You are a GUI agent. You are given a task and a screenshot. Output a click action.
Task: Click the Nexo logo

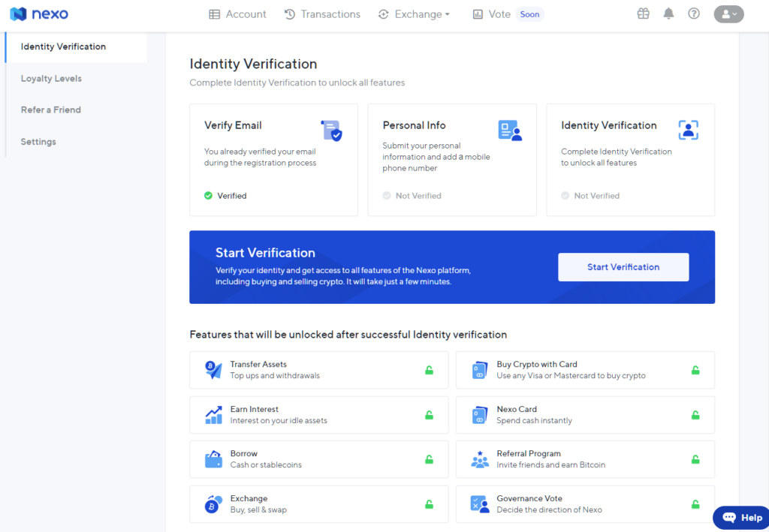39,14
